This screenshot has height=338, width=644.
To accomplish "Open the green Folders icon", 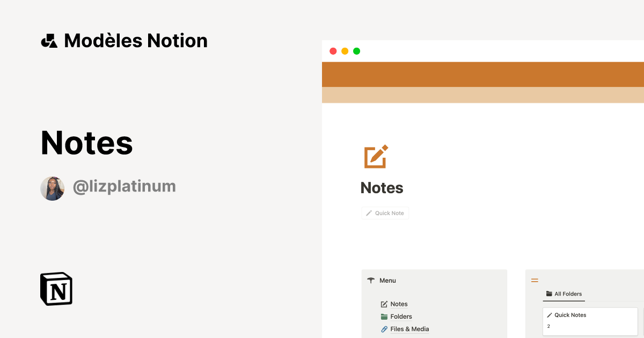I will click(384, 316).
